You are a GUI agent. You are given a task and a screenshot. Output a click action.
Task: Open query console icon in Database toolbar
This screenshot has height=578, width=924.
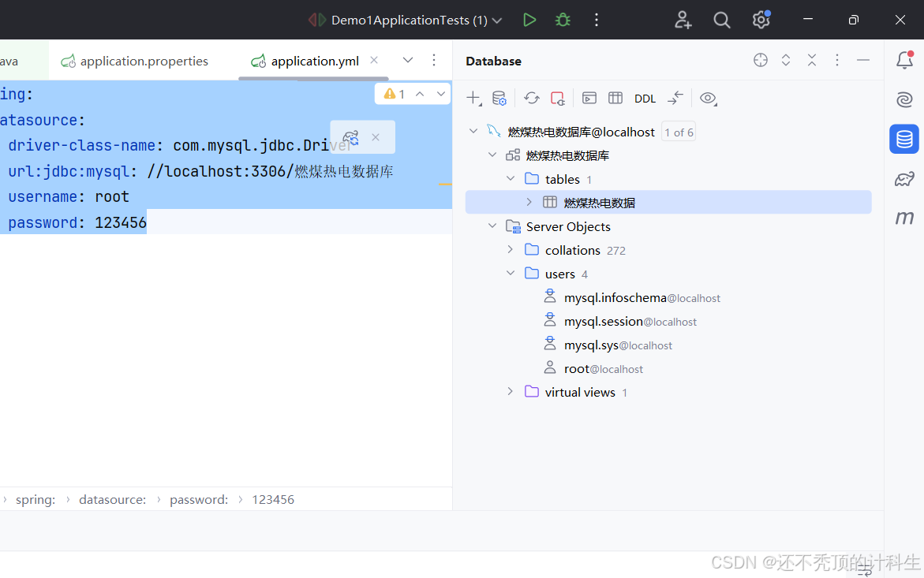point(589,99)
